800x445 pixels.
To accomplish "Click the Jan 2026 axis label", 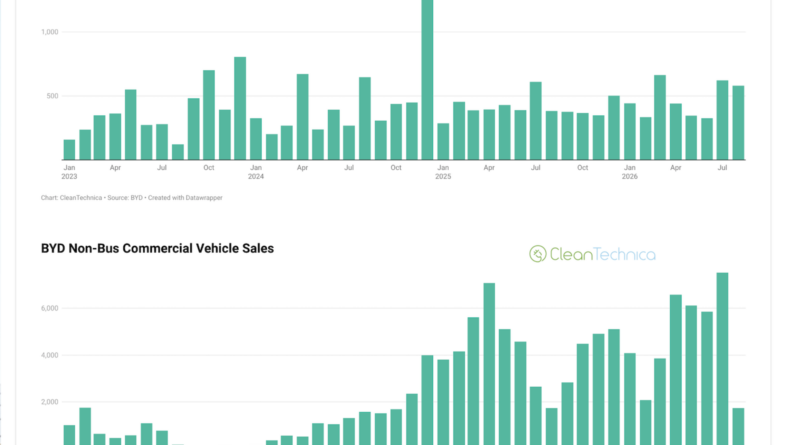I will click(630, 172).
